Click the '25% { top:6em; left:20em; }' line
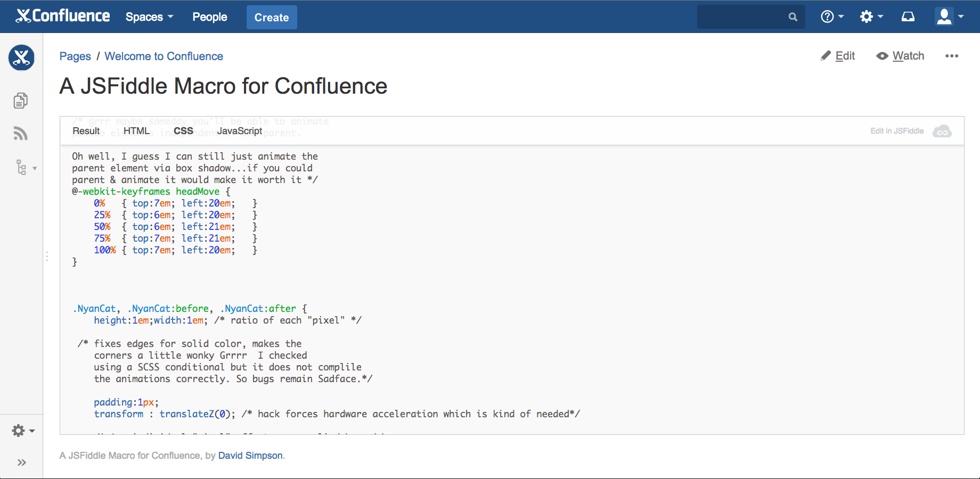 [176, 215]
